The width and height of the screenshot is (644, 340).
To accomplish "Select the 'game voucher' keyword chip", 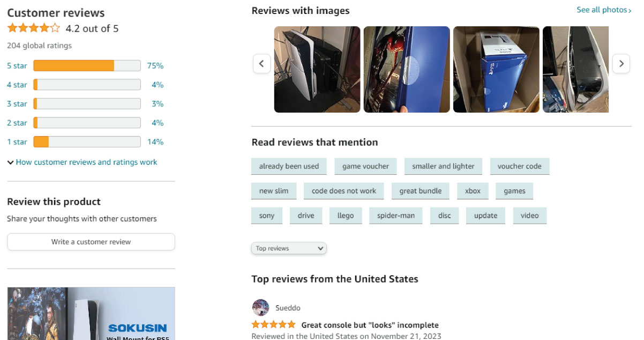I will click(x=365, y=166).
